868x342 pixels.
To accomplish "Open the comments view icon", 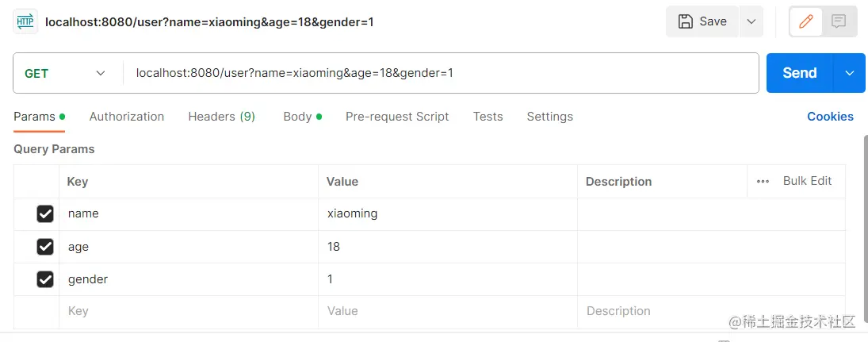I will pos(839,21).
